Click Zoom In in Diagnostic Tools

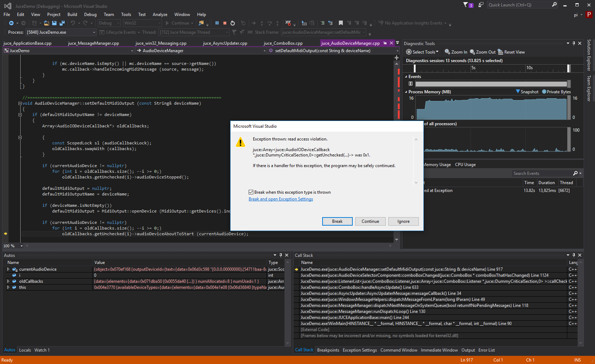pyautogui.click(x=456, y=52)
